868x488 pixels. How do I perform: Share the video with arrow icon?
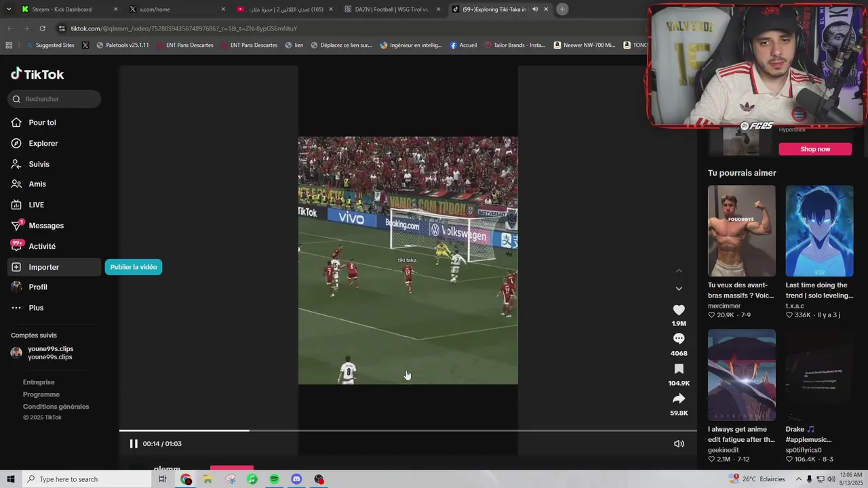679,399
